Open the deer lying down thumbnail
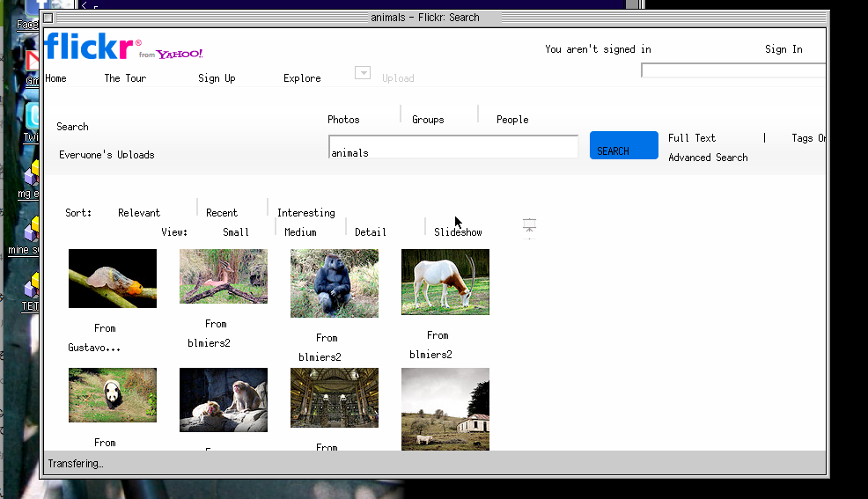 [x=223, y=276]
